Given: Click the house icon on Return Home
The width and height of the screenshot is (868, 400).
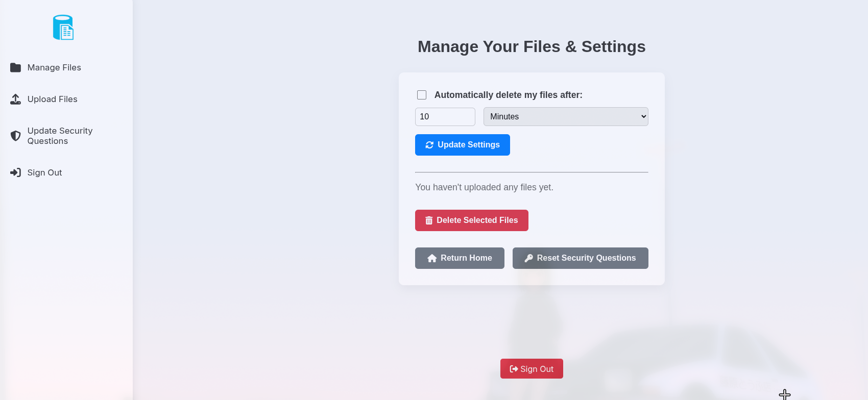Looking at the screenshot, I should click(432, 258).
